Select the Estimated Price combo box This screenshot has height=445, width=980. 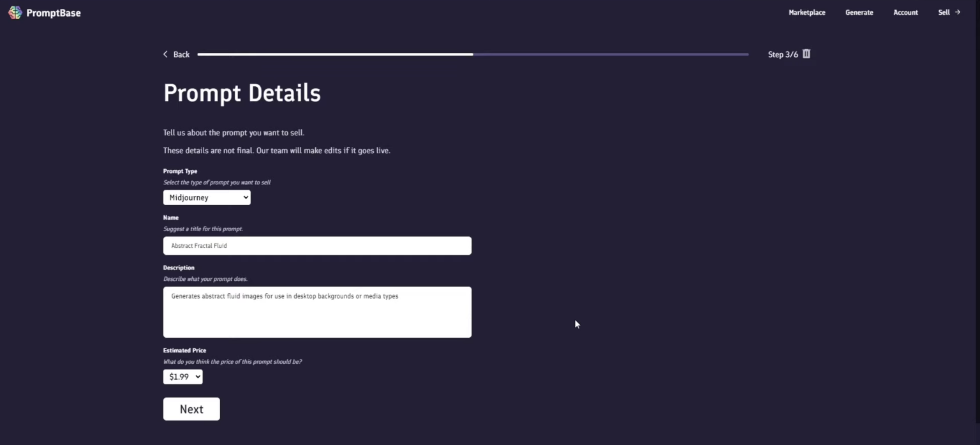pyautogui.click(x=182, y=377)
